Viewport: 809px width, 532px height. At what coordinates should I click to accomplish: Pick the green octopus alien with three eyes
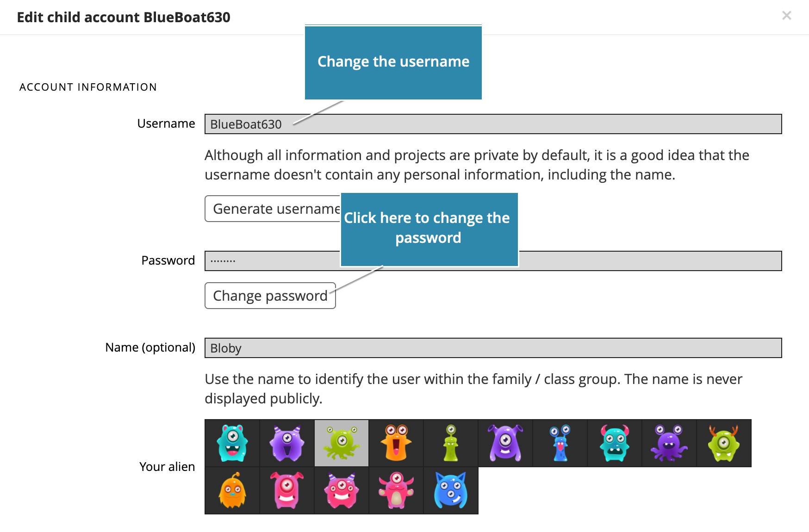(342, 443)
